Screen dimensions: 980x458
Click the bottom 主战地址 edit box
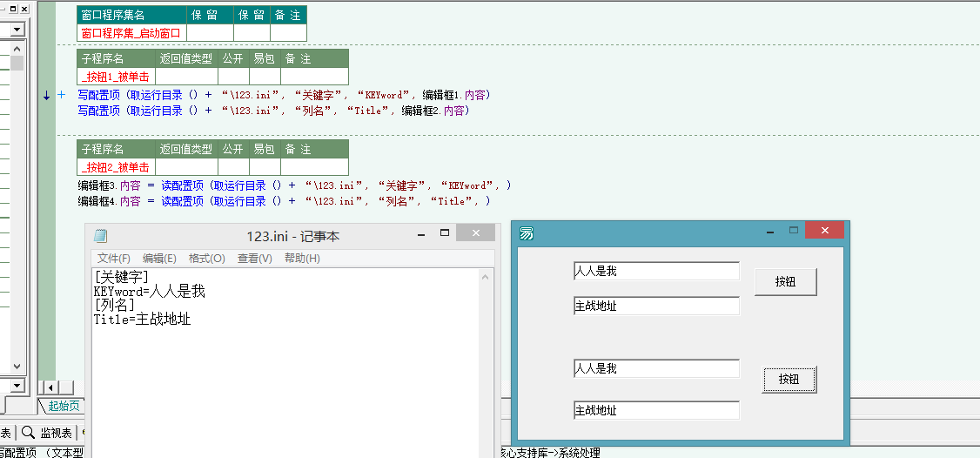pos(656,410)
